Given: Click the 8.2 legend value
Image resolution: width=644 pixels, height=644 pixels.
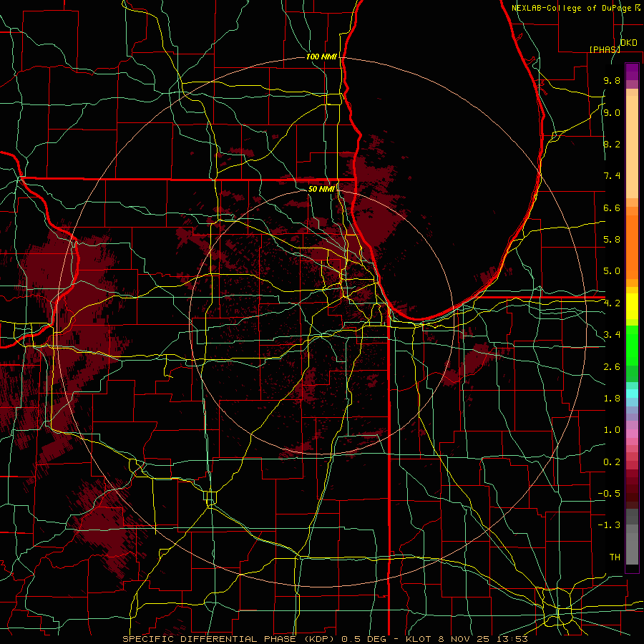Looking at the screenshot, I should click(612, 144).
